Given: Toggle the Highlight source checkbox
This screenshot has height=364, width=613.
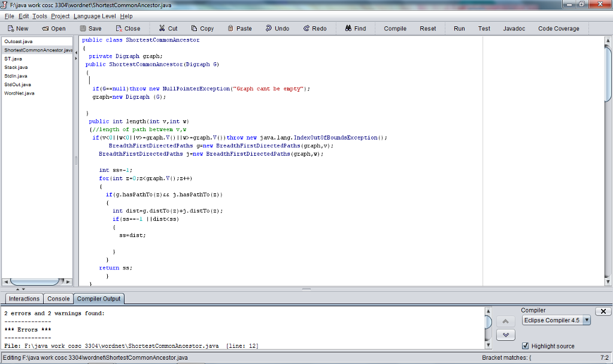Looking at the screenshot, I should coord(526,346).
